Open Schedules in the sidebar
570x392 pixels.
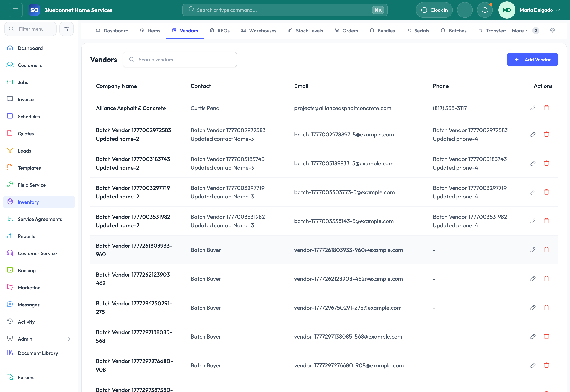pyautogui.click(x=39, y=116)
